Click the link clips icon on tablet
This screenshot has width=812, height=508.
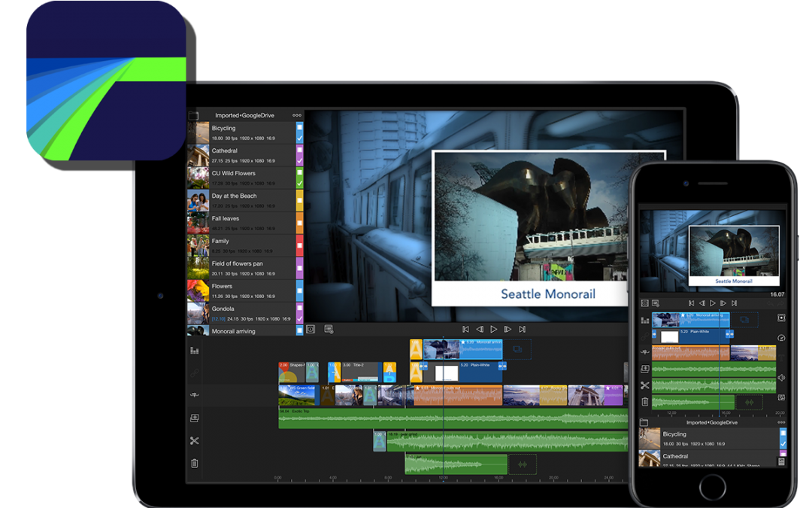pos(194,373)
